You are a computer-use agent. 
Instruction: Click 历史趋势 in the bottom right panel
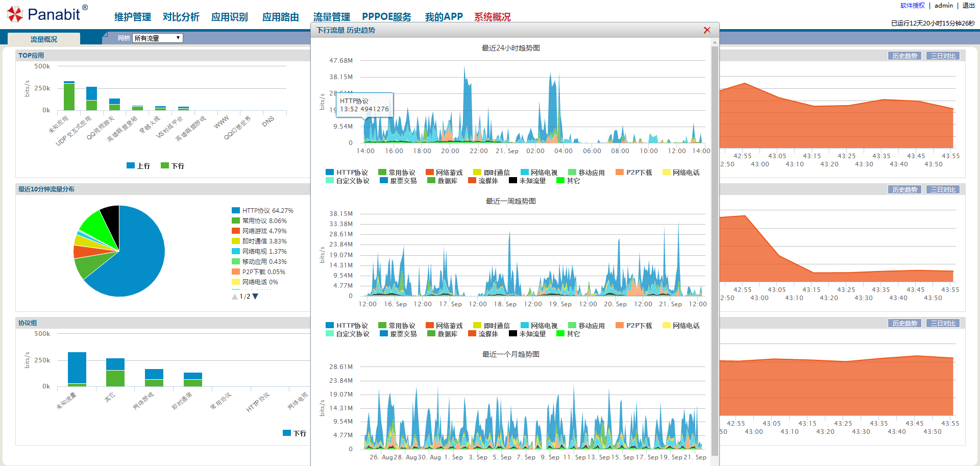(x=905, y=324)
